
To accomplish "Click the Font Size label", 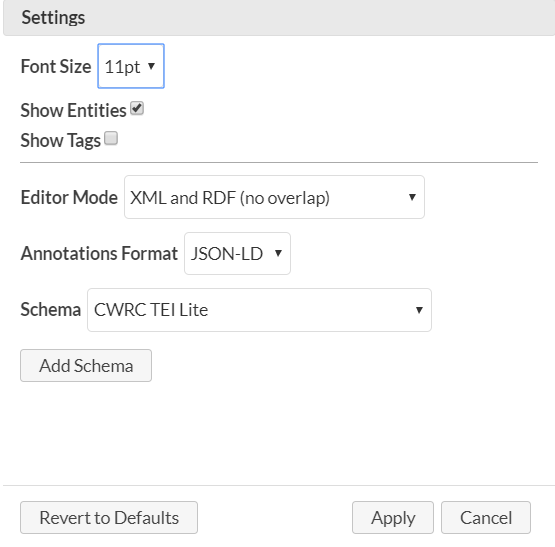I will [x=56, y=66].
